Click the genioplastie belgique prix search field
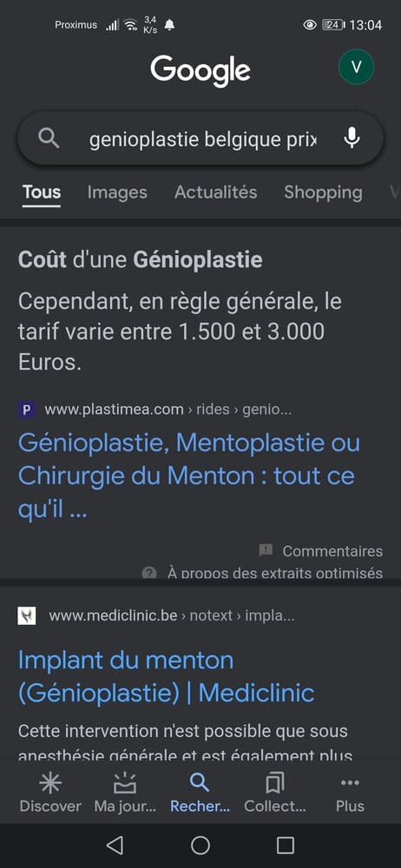Screen dimensions: 401x868 [x=203, y=140]
